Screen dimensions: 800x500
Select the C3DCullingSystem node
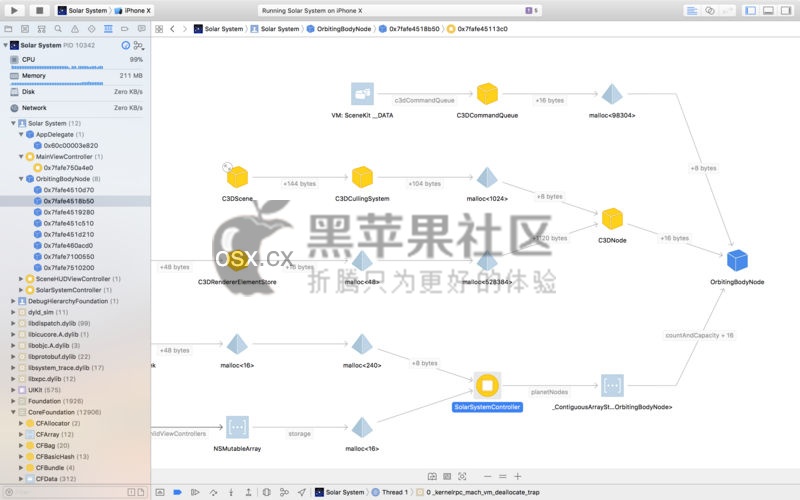pyautogui.click(x=362, y=177)
